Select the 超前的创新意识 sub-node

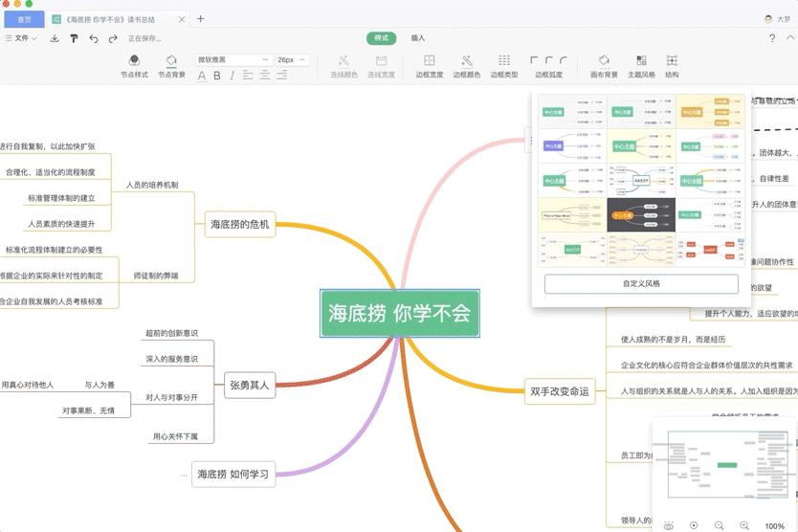[x=171, y=333]
